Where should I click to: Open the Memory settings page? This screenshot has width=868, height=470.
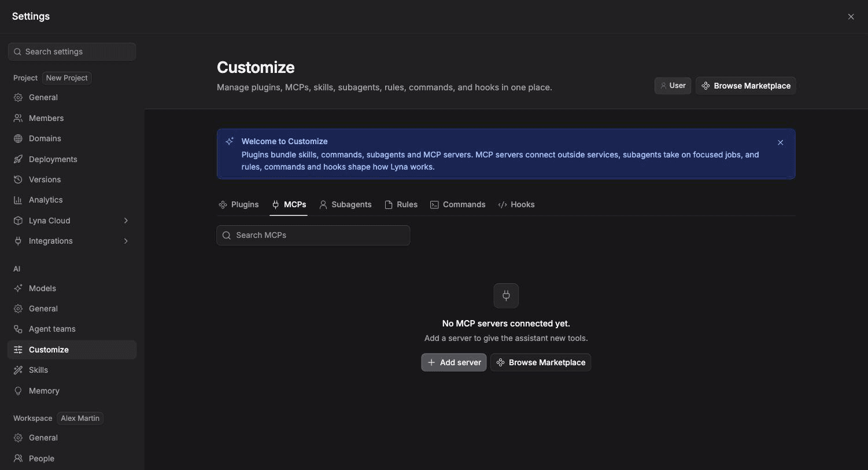(72, 391)
